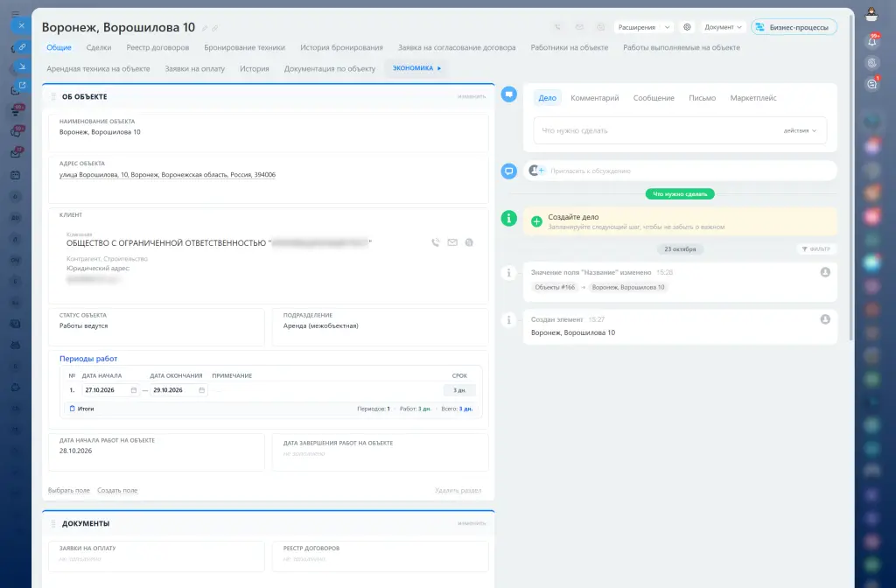
Task: Open the Бронирование техники tab
Action: point(245,47)
